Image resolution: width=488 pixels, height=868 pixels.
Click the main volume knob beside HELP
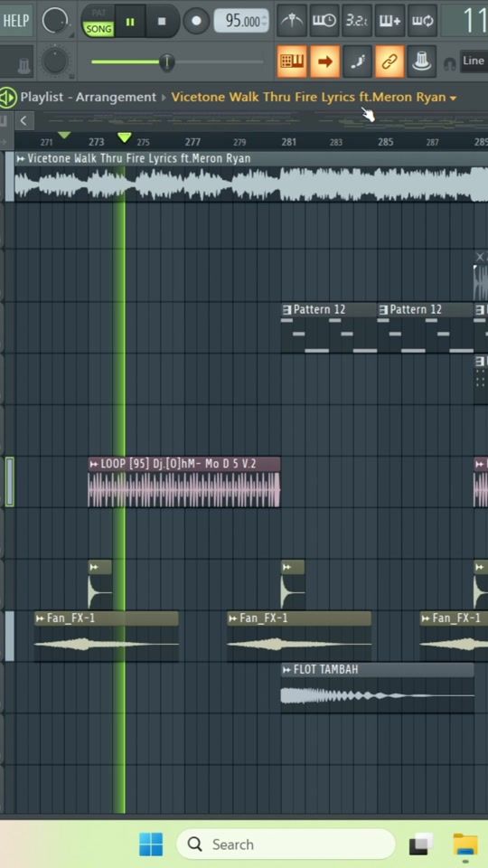pos(55,21)
